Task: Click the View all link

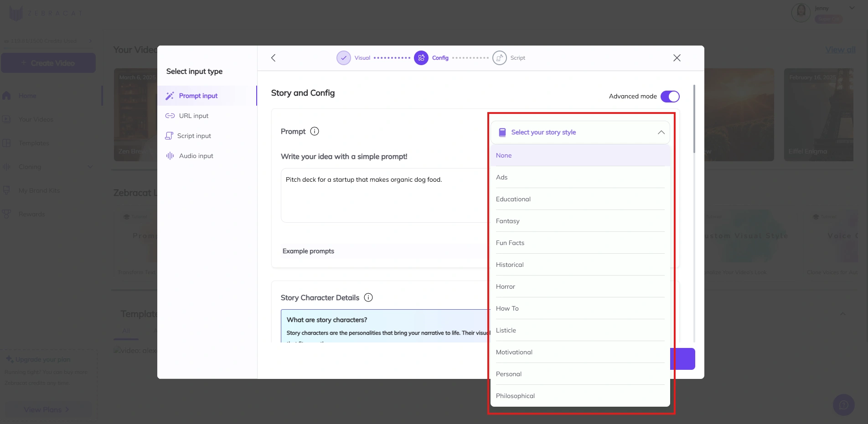Action: (840, 50)
